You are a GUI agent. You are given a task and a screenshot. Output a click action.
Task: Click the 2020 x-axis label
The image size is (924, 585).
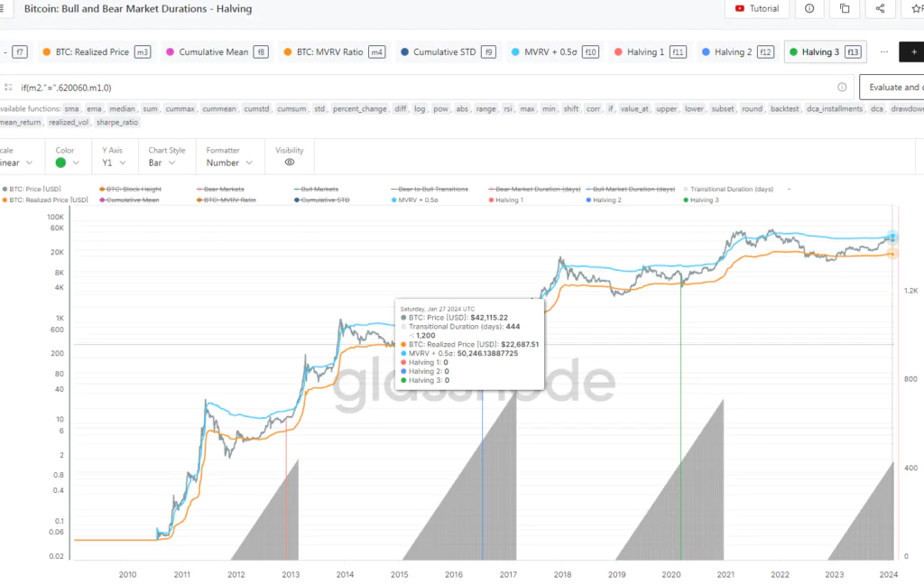(671, 574)
